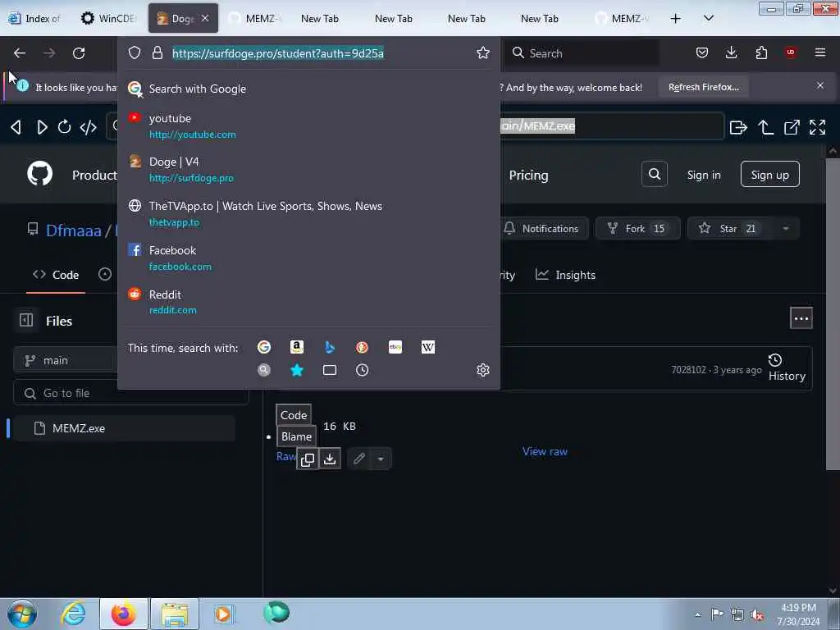Image resolution: width=840 pixels, height=630 pixels.
Task: Reload page with Firefox refresh icon
Action: [79, 53]
